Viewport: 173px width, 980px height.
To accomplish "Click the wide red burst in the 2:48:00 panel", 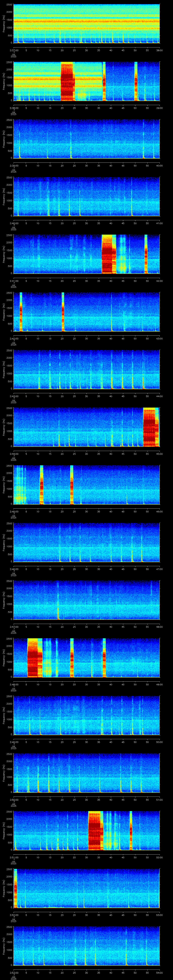I will point(34,658).
